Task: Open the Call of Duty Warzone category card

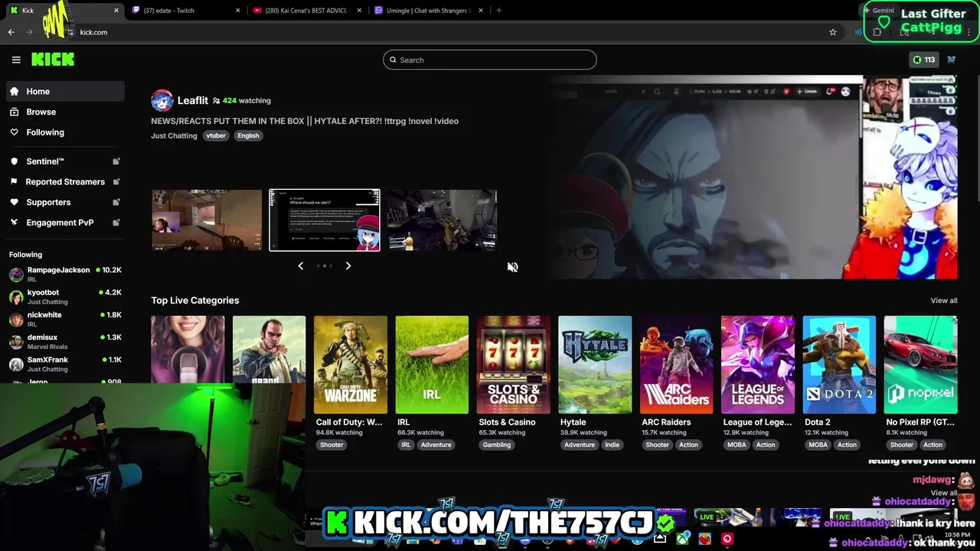Action: (x=350, y=365)
